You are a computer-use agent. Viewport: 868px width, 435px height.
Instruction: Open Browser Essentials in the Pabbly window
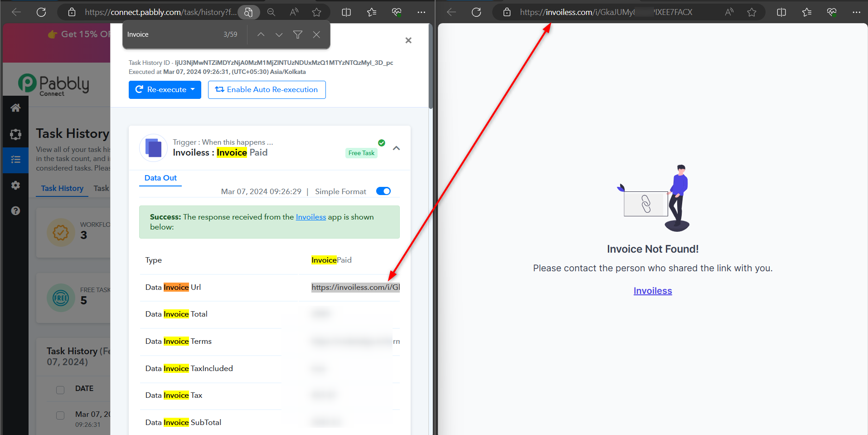(x=397, y=12)
